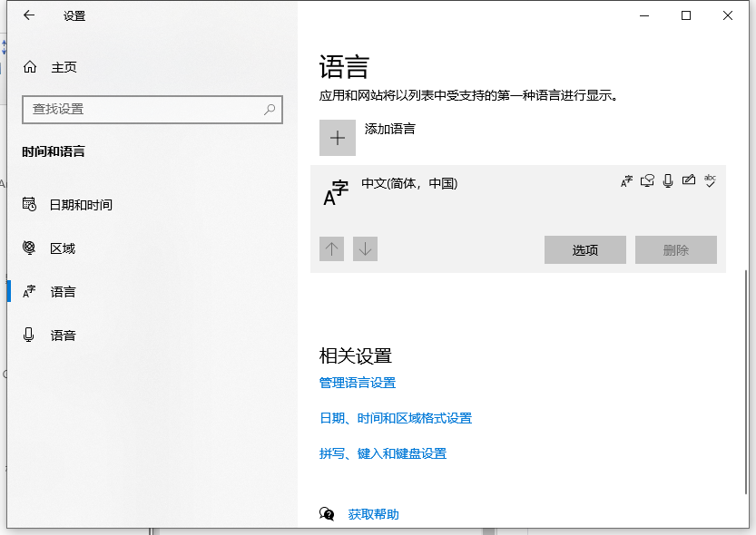Click the move language up arrow
The image size is (756, 535).
[331, 249]
